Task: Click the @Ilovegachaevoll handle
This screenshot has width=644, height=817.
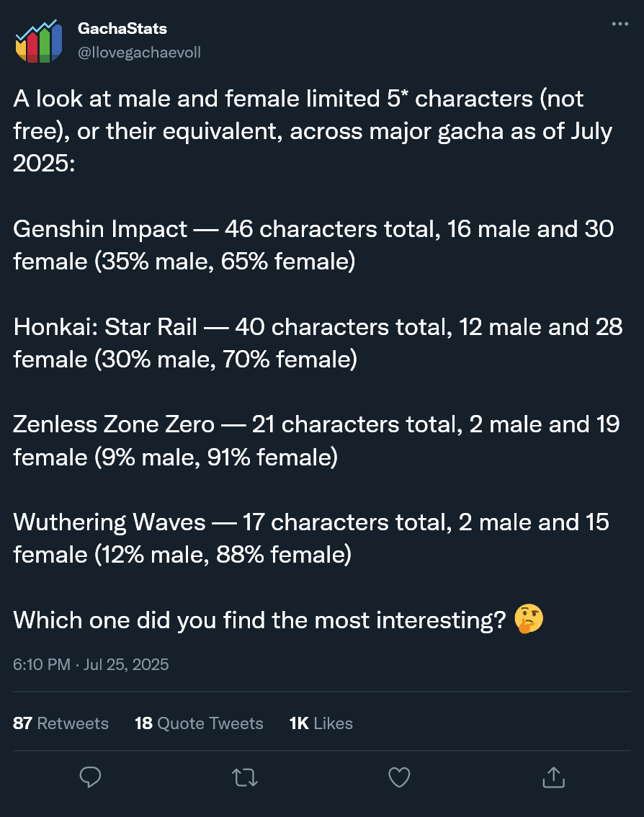Action: click(x=138, y=53)
